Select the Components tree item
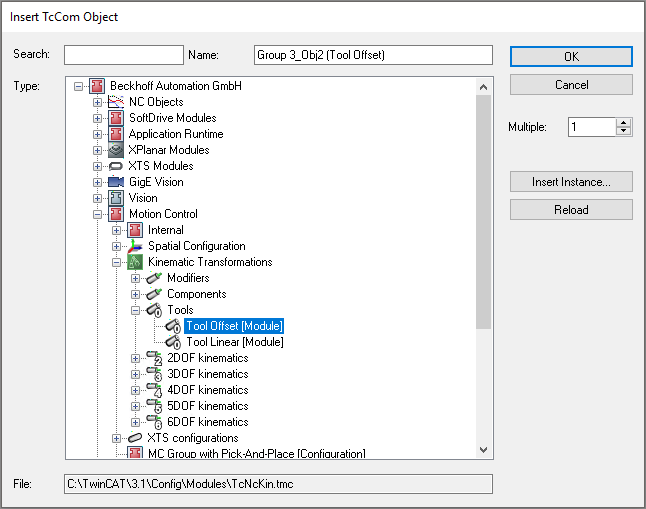Image resolution: width=646 pixels, height=509 pixels. click(x=197, y=294)
